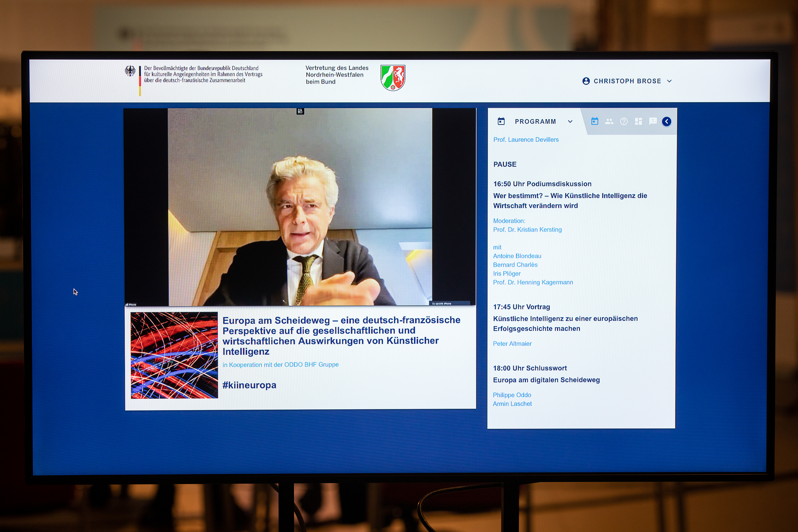Open the chat feedback bubble icon
Screen dimensions: 798x532
pyautogui.click(x=652, y=122)
